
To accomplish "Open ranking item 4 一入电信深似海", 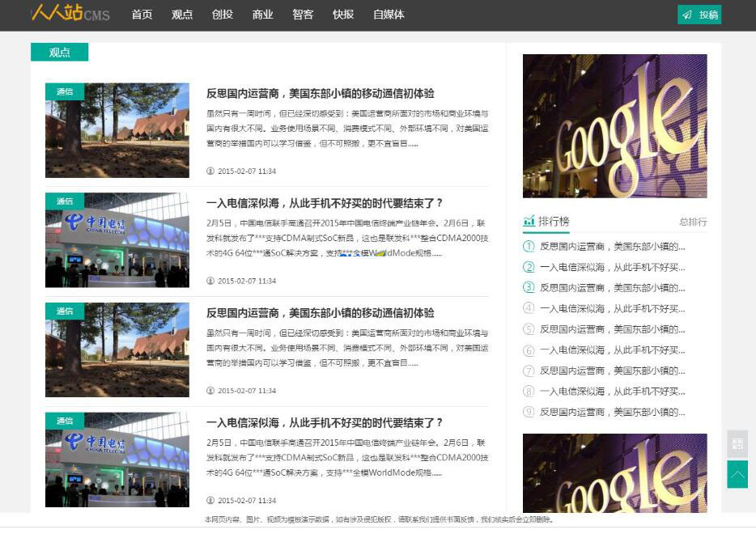I will click(612, 309).
